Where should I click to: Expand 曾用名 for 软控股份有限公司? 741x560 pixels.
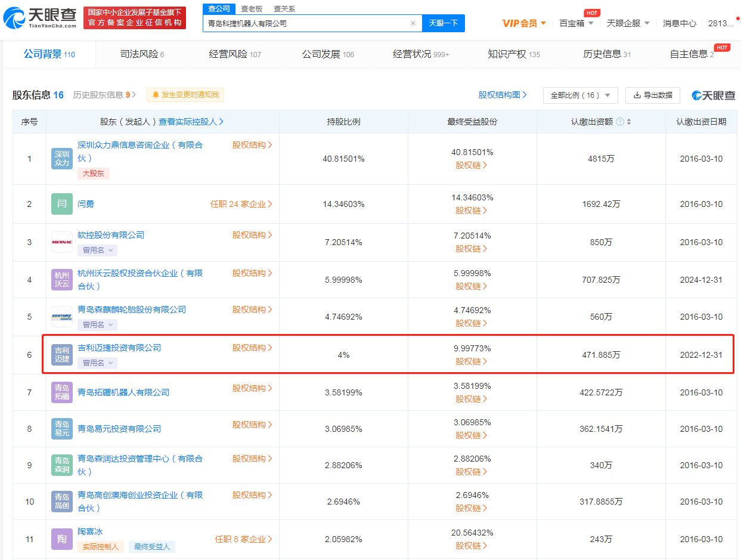[x=97, y=250]
